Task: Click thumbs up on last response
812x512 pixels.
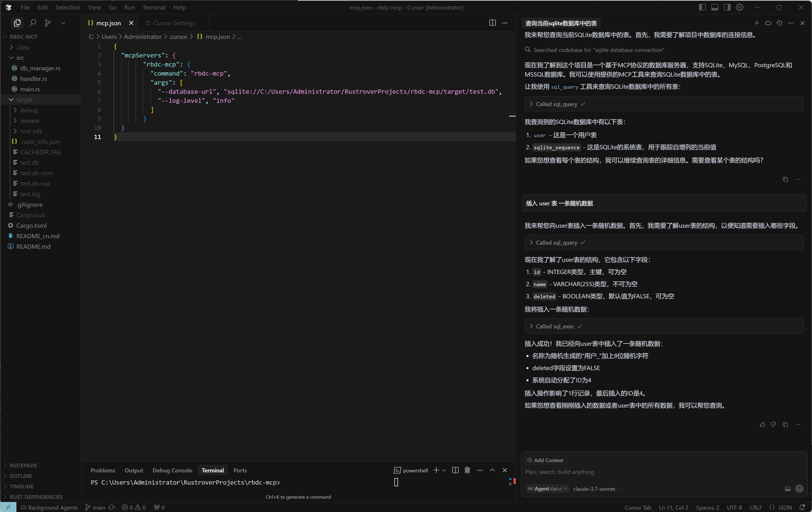Action: (762, 424)
